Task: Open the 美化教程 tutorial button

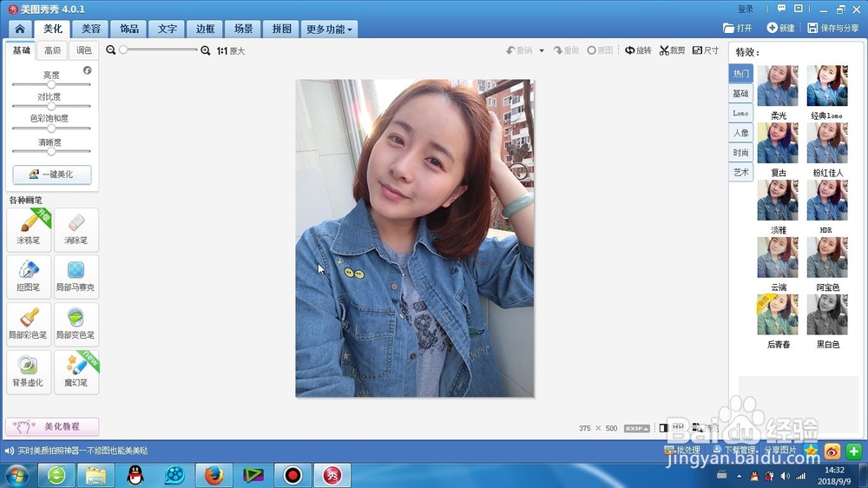Action: [52, 426]
